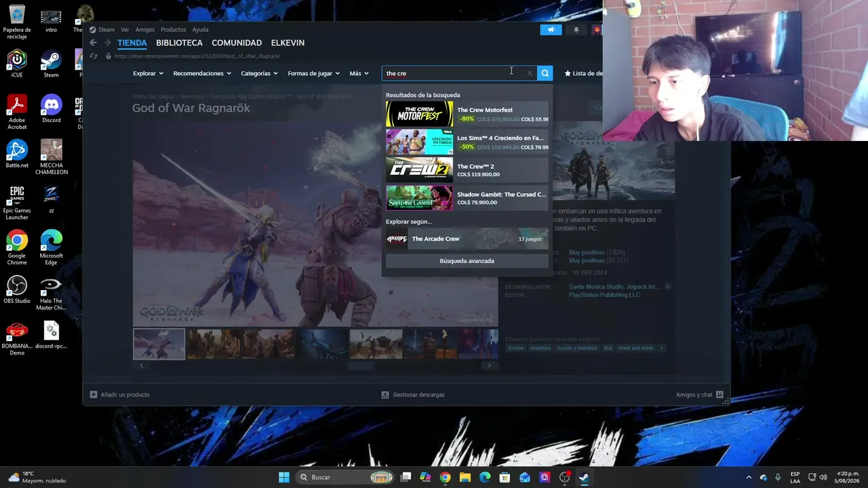Open The Arcade Crew browse suggestion

point(467,239)
